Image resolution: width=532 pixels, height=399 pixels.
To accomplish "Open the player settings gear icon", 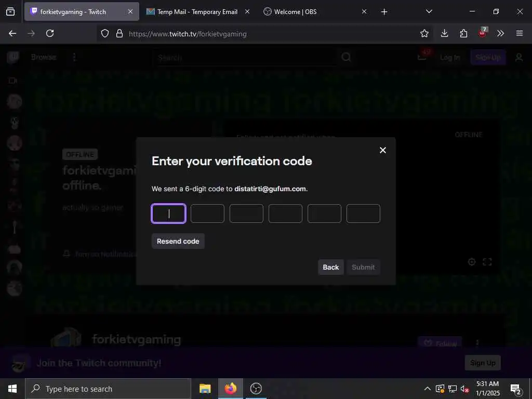I will tap(472, 262).
